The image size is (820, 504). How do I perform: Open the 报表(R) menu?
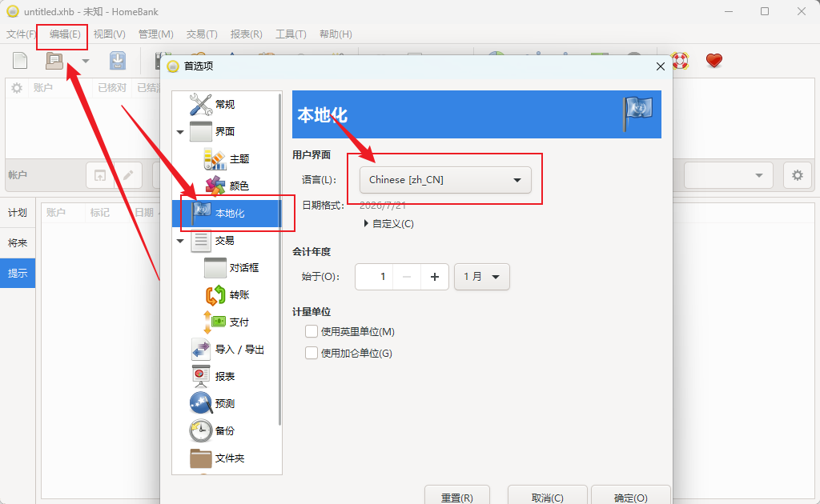247,34
